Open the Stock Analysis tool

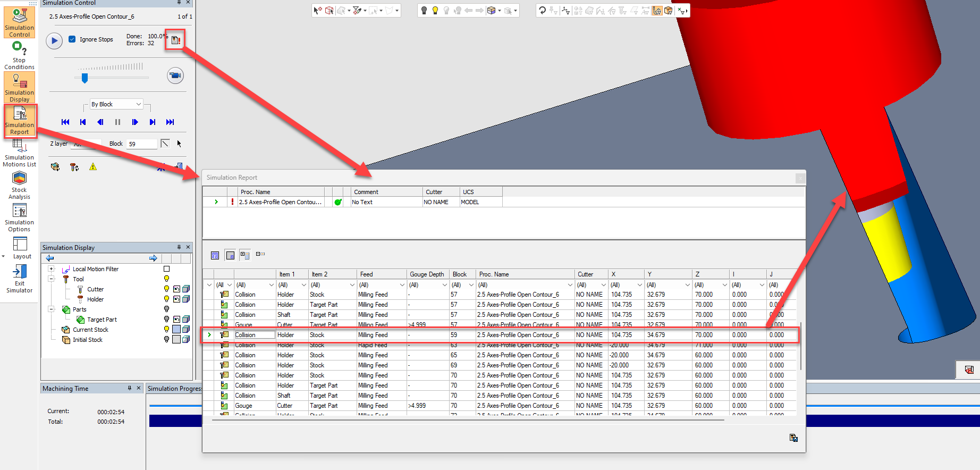[19, 184]
